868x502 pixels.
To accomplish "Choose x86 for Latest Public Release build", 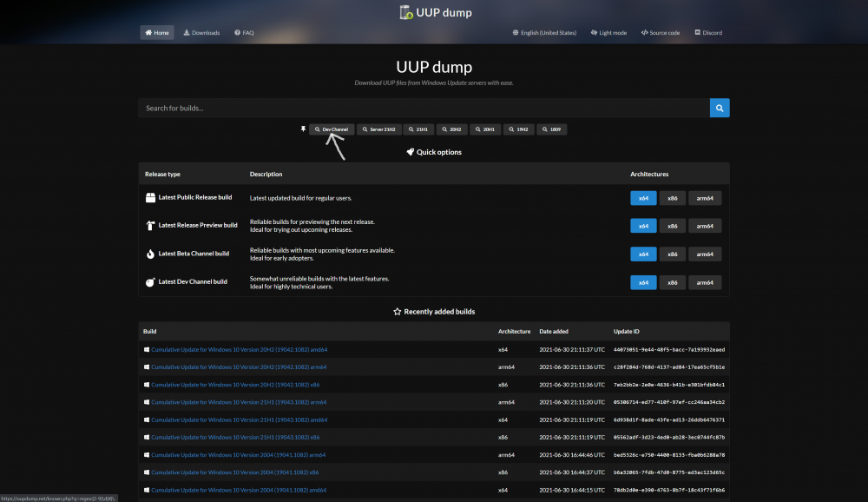I will [673, 198].
